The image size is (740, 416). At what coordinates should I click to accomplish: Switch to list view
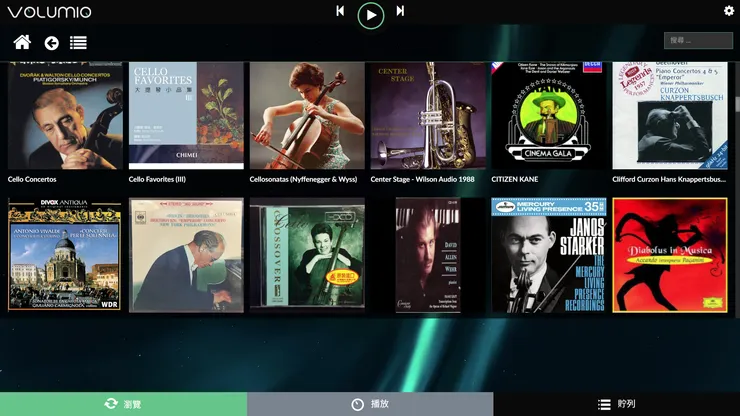pos(78,43)
